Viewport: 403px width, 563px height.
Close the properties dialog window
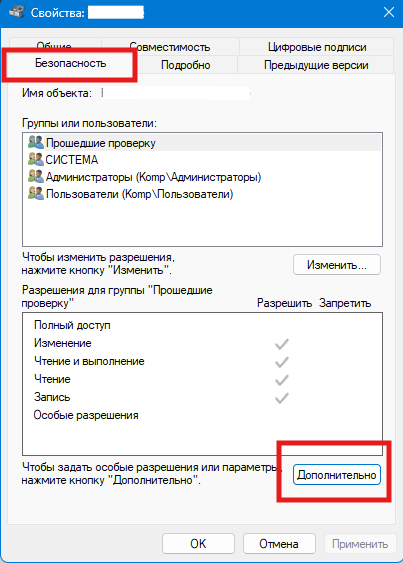[389, 12]
